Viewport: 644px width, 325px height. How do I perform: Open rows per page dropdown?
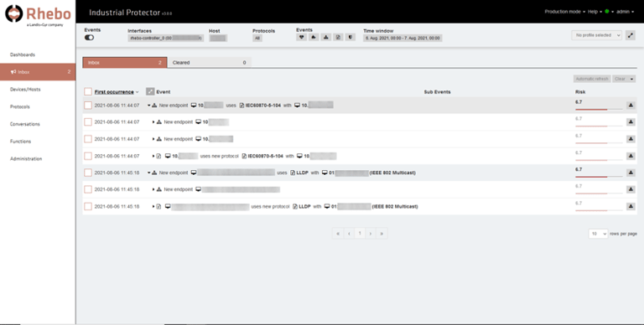(598, 234)
